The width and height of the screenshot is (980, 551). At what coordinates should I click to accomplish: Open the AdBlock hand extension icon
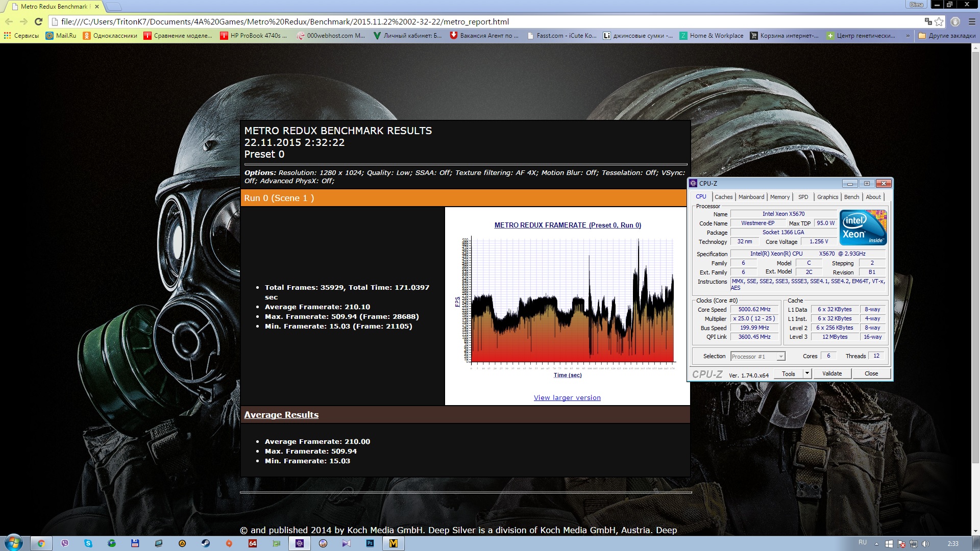pyautogui.click(x=955, y=21)
